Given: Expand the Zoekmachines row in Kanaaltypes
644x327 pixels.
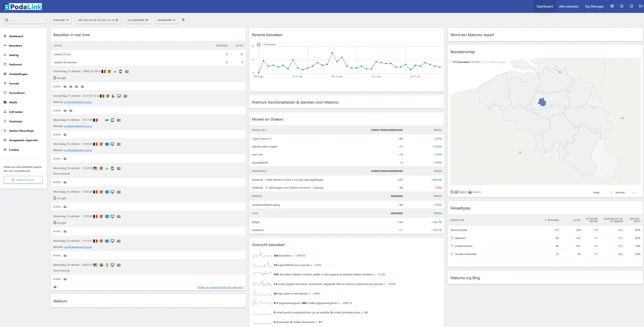Looking at the screenshot, I should pos(452,246).
